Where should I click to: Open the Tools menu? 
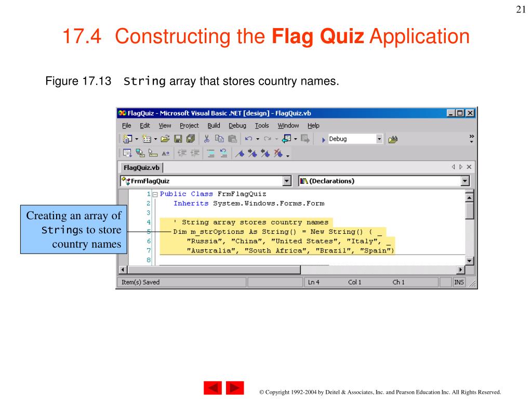coord(262,126)
